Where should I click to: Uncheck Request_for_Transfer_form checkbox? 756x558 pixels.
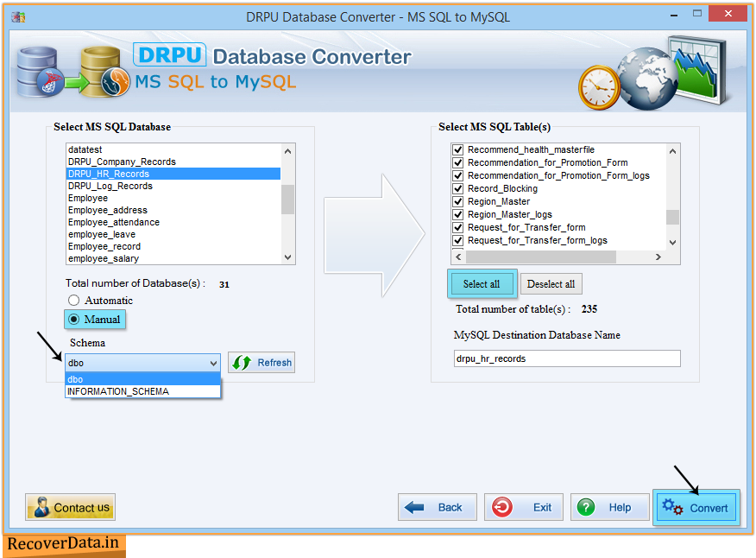[x=458, y=227]
